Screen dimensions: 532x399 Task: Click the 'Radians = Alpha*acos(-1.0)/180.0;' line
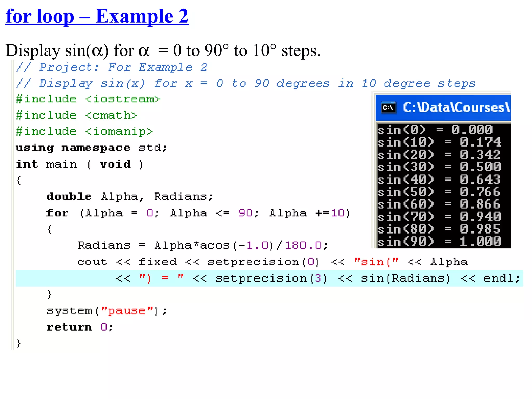click(203, 245)
